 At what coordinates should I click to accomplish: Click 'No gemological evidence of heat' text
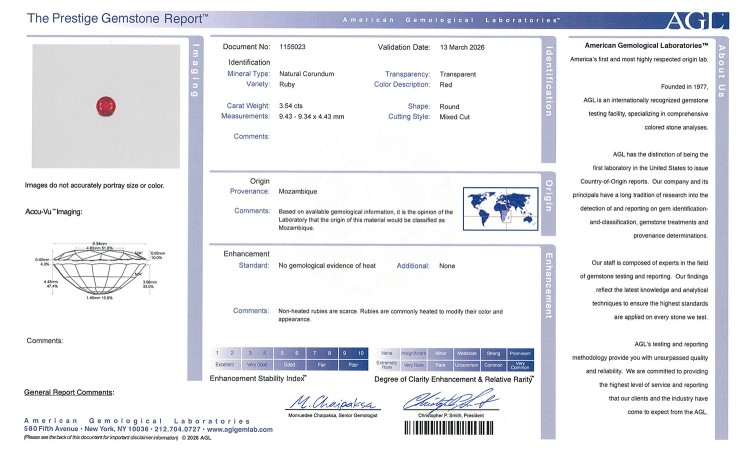pos(327,266)
